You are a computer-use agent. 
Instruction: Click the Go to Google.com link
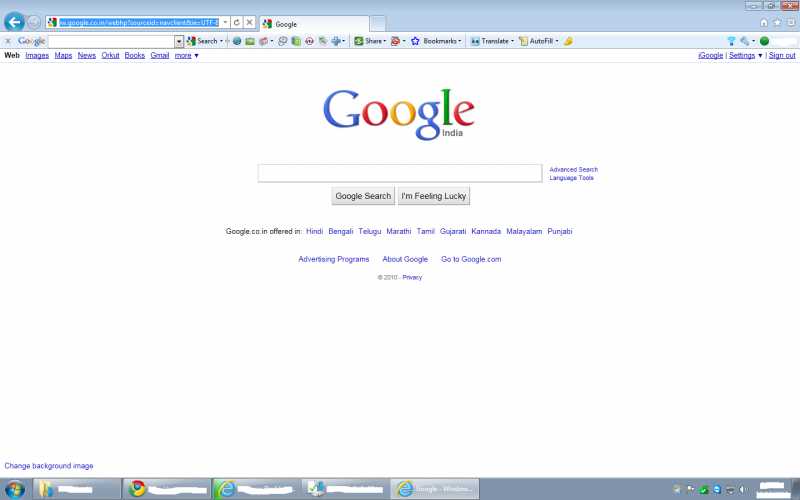point(471,259)
